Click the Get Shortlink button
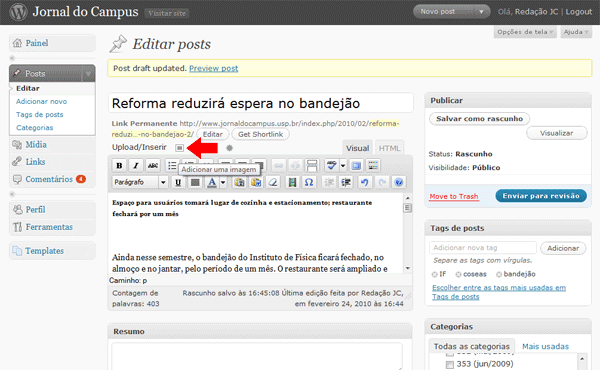The width and height of the screenshot is (600, 370). (260, 134)
